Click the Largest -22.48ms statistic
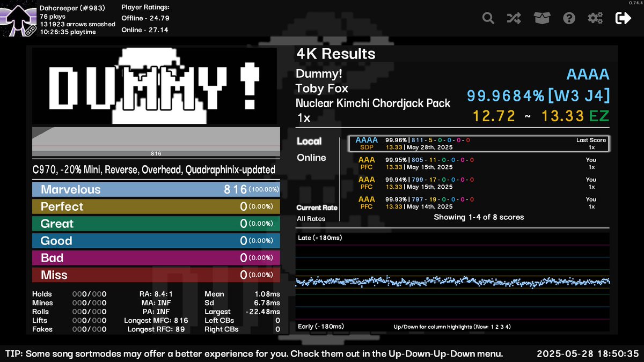Image resolution: width=644 pixels, height=362 pixels. click(242, 312)
